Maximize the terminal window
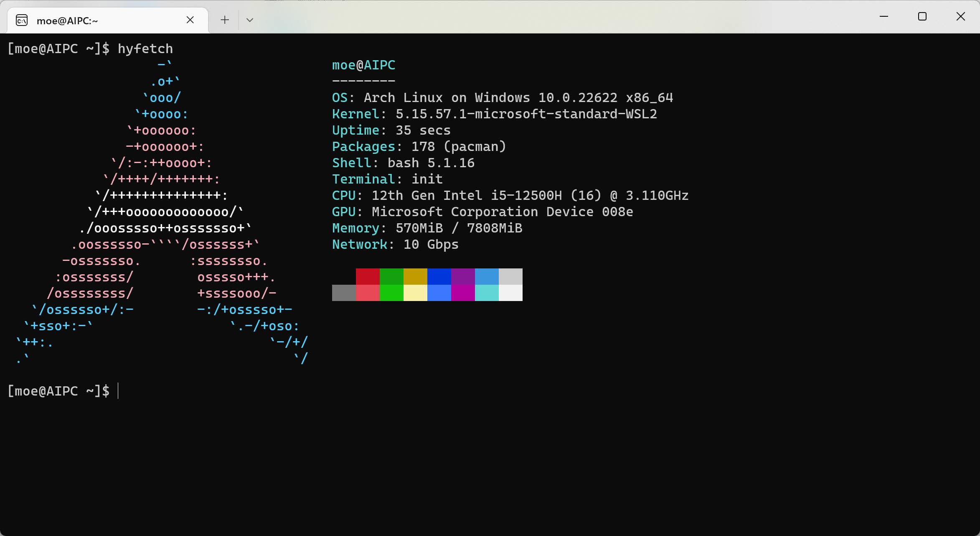 (x=922, y=16)
